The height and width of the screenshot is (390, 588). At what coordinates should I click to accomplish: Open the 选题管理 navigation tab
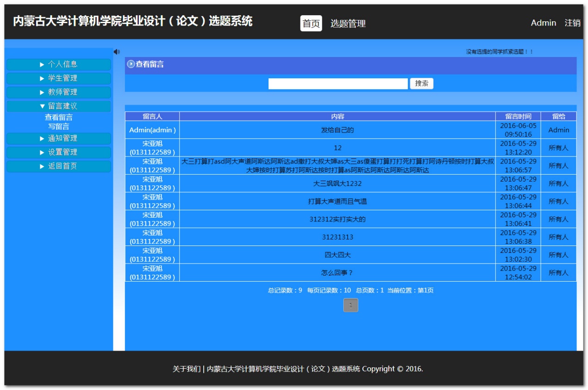pyautogui.click(x=348, y=24)
